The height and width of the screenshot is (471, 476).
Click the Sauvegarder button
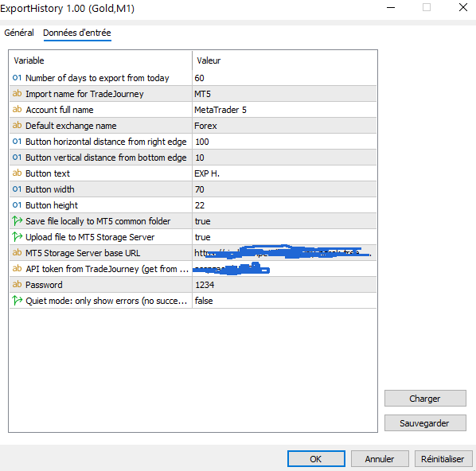pyautogui.click(x=425, y=423)
